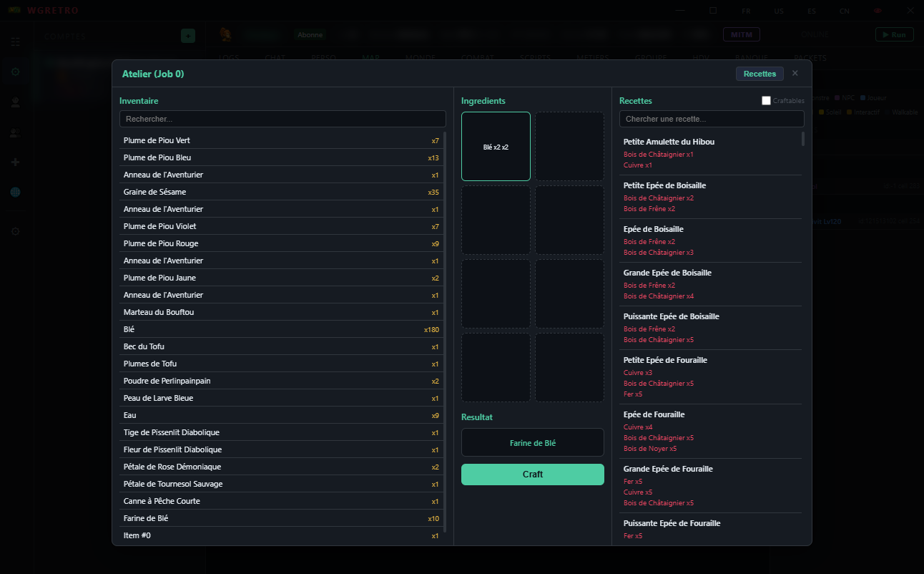Viewport: 924px width, 574px height.
Task: Select Tige de Pissenlit Diabolique in inventory
Action: point(282,432)
